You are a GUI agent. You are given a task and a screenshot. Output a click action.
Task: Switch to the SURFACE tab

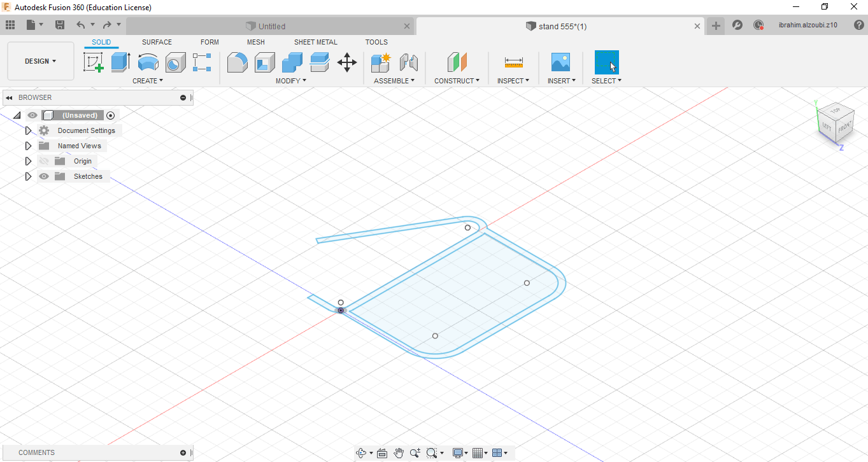tap(157, 42)
